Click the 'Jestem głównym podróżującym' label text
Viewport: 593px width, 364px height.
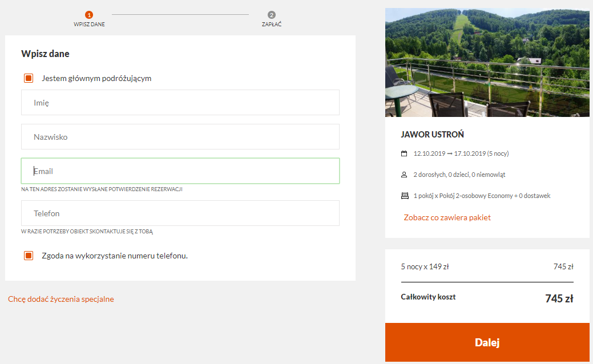(x=96, y=78)
